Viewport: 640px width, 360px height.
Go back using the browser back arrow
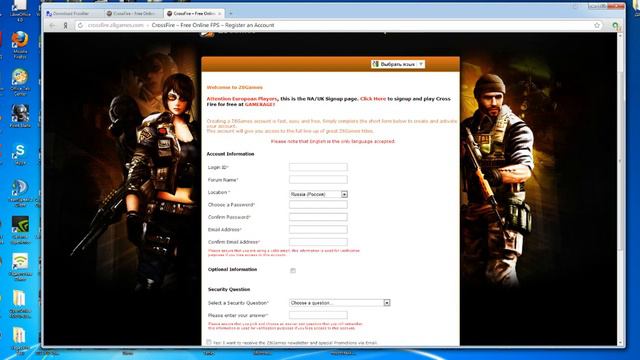click(52, 25)
